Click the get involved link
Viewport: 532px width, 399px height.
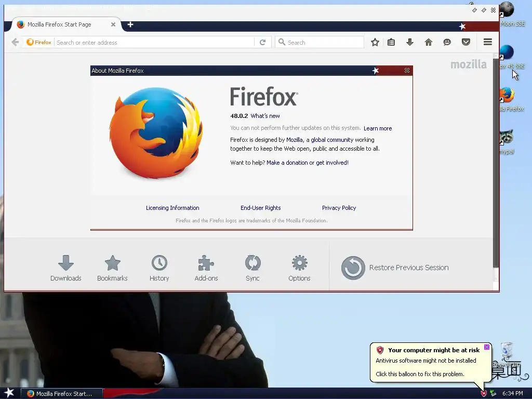(332, 163)
